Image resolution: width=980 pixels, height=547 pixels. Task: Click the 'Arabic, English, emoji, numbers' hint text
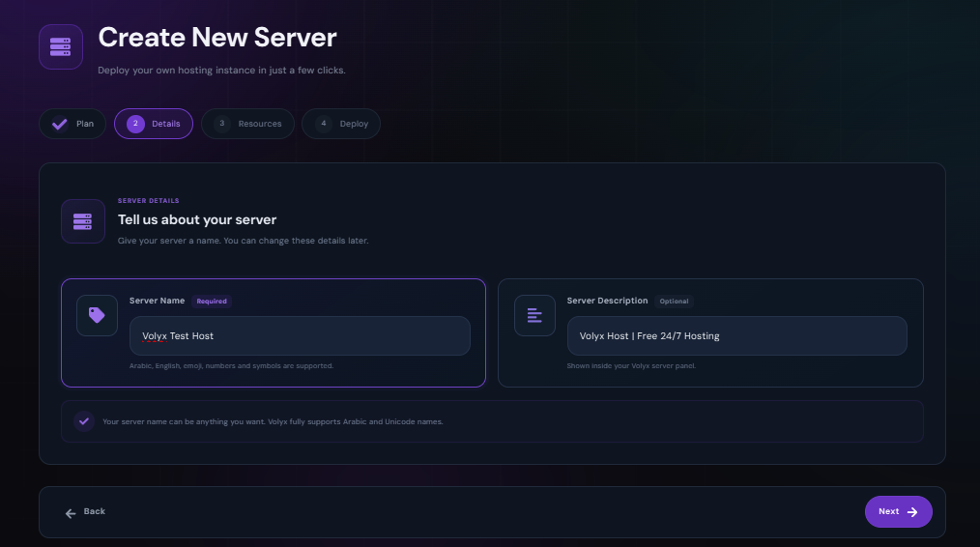coord(231,365)
